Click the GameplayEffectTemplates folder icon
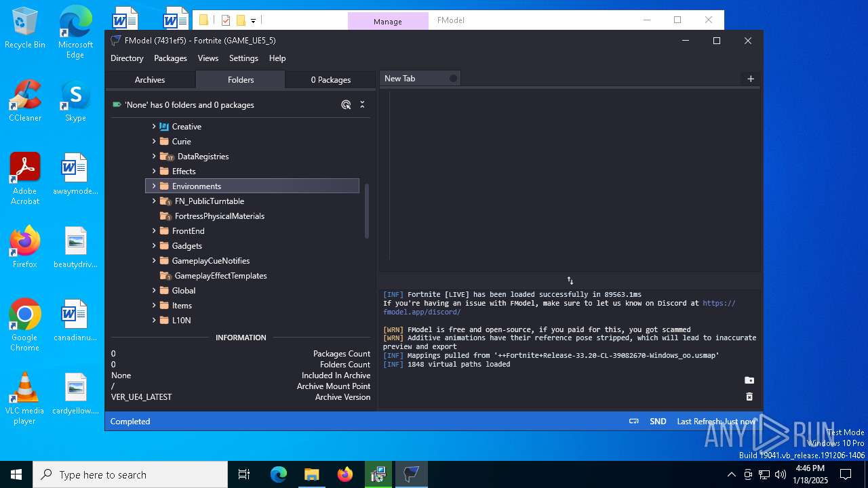 tap(165, 276)
